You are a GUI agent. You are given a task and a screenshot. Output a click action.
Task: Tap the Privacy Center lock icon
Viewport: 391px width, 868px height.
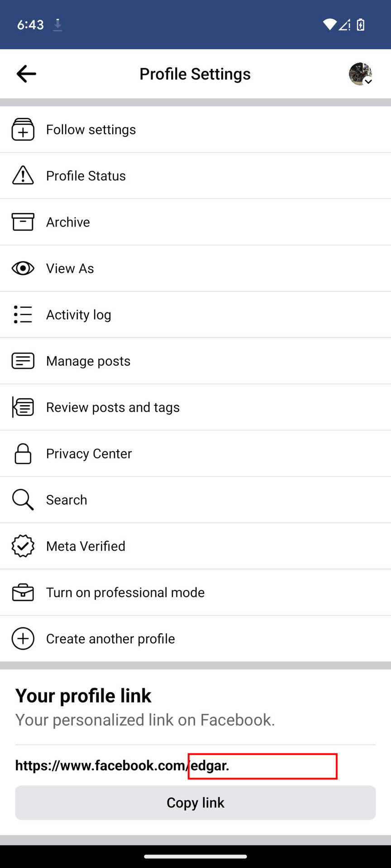23,453
